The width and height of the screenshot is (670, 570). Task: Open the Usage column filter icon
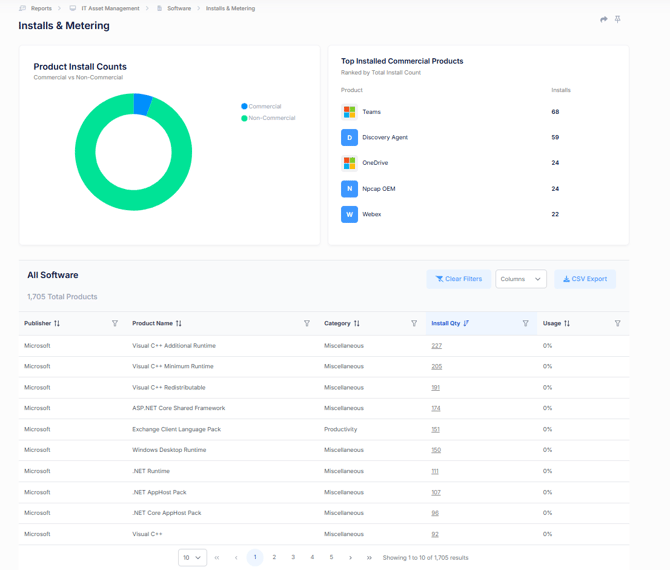pyautogui.click(x=618, y=324)
